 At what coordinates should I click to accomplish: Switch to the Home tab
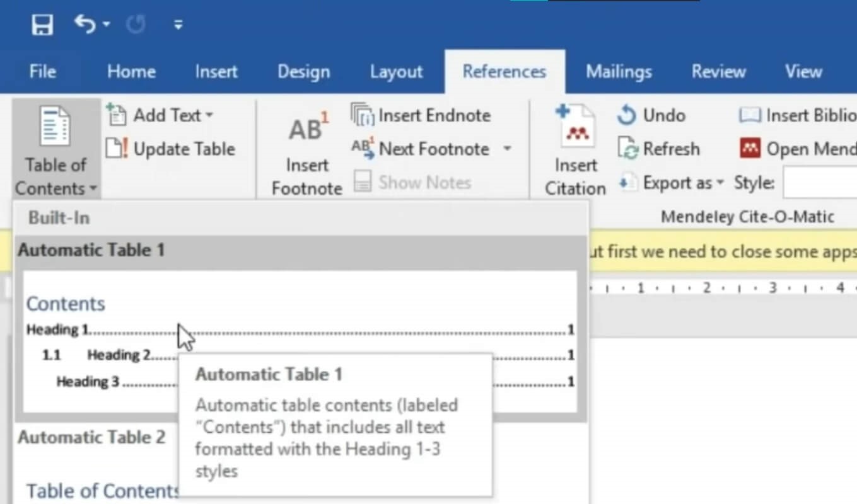click(131, 71)
